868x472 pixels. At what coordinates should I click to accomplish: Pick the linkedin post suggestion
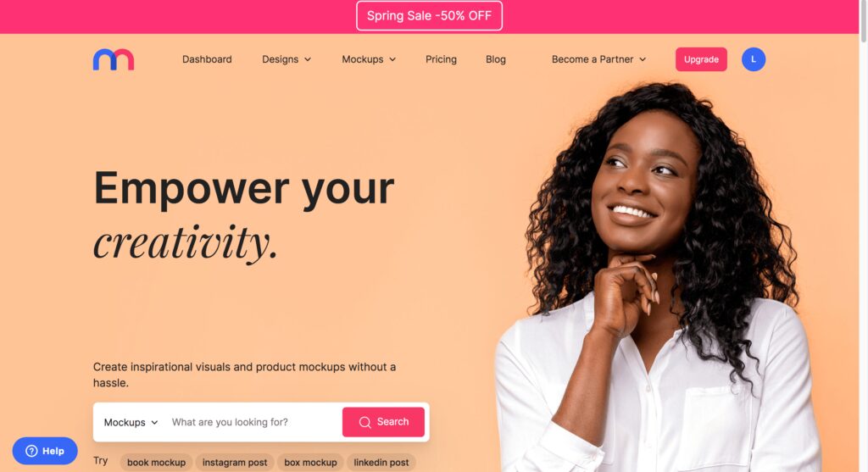pos(381,462)
